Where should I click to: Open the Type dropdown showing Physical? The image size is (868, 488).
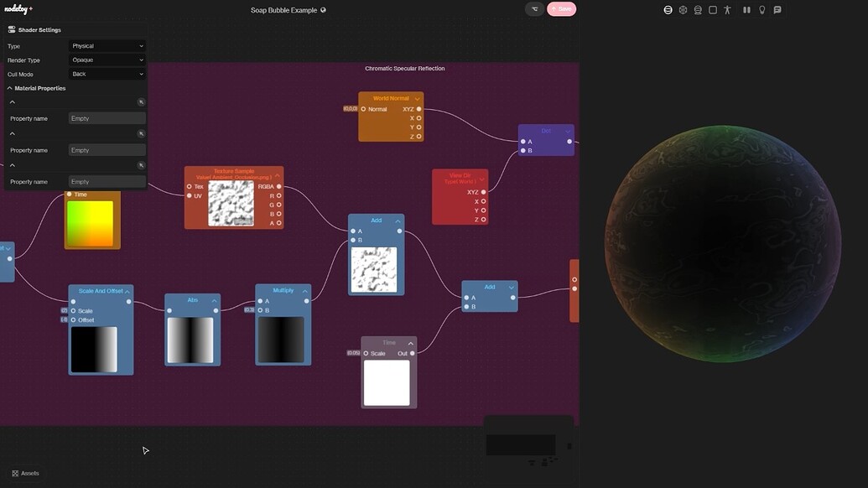[x=107, y=45]
